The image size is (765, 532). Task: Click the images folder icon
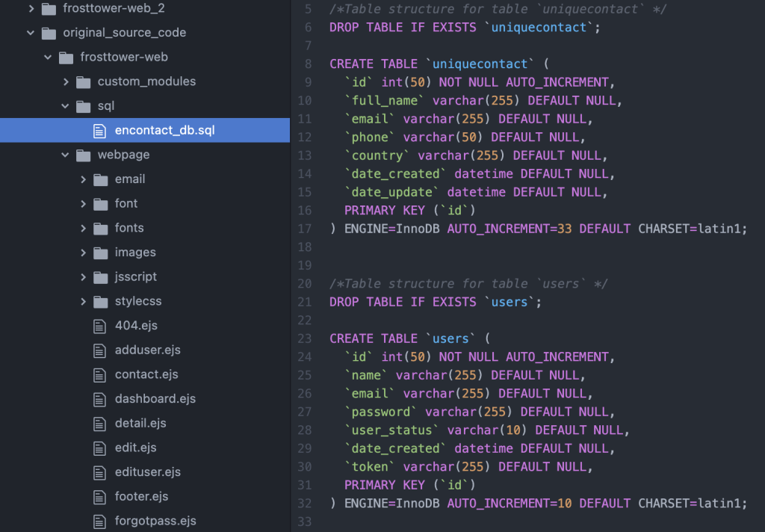100,253
